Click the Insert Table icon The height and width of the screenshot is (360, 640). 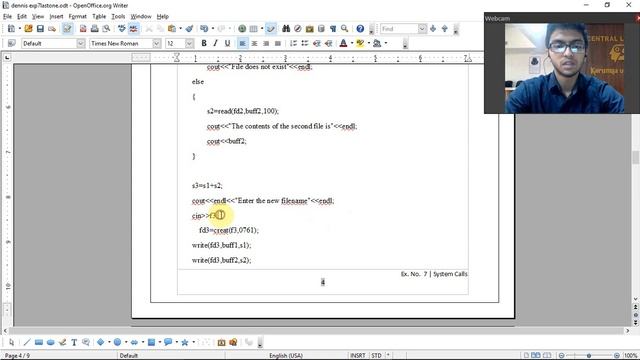coord(253,29)
